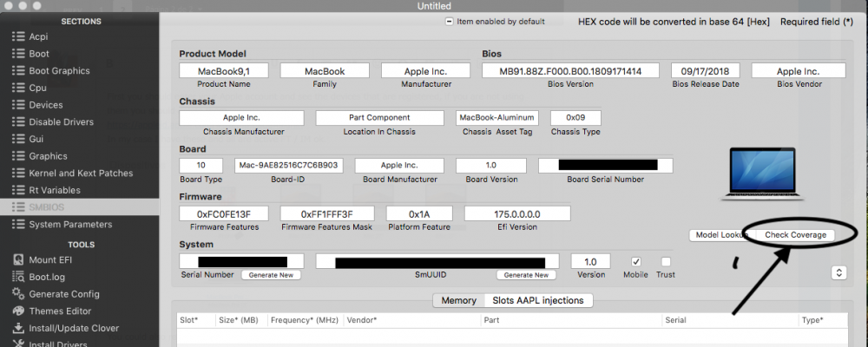This screenshot has width=868, height=347.
Task: Click the Install/Update Clover download icon
Action: pyautogui.click(x=18, y=328)
